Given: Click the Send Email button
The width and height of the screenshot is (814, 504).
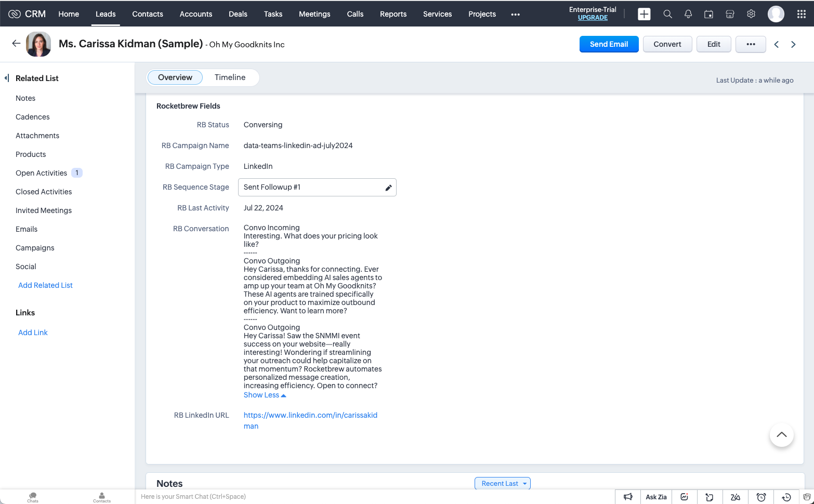Looking at the screenshot, I should click(609, 44).
